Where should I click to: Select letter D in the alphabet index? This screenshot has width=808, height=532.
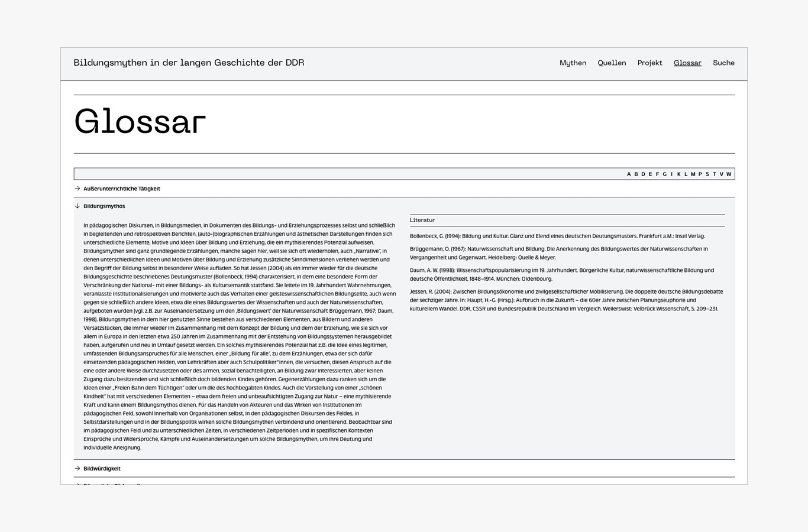click(643, 174)
